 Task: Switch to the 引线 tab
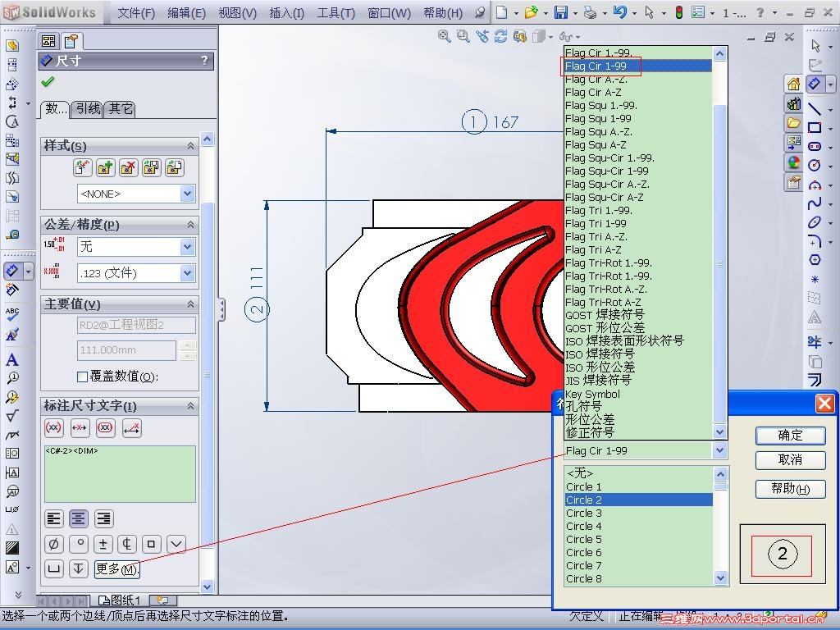click(88, 109)
